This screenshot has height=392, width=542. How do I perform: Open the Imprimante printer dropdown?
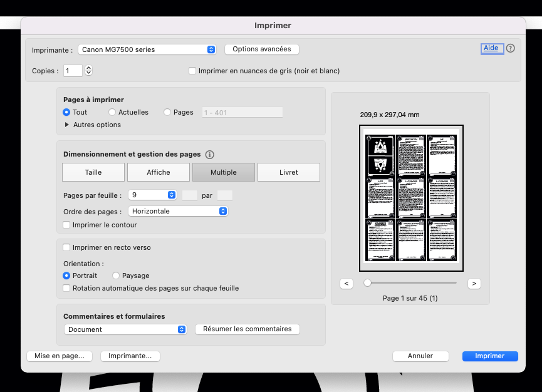[148, 49]
